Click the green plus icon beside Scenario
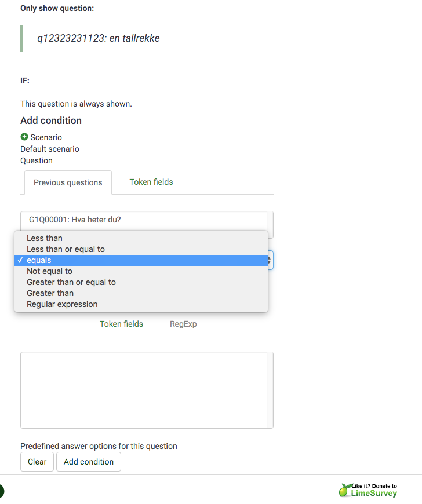422x504 pixels. click(x=24, y=137)
